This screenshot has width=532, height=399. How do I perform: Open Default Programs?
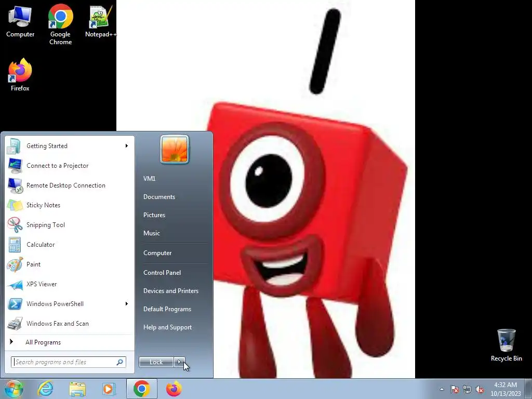[x=167, y=309]
